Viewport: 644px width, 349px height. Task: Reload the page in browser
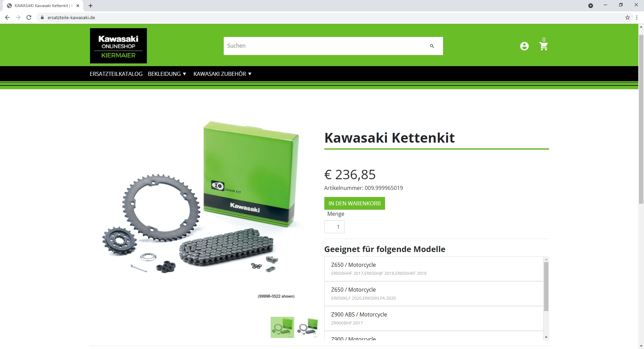(29, 17)
